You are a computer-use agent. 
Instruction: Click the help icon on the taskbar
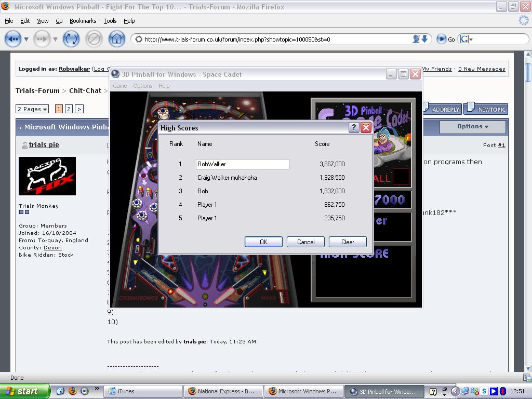(x=433, y=392)
